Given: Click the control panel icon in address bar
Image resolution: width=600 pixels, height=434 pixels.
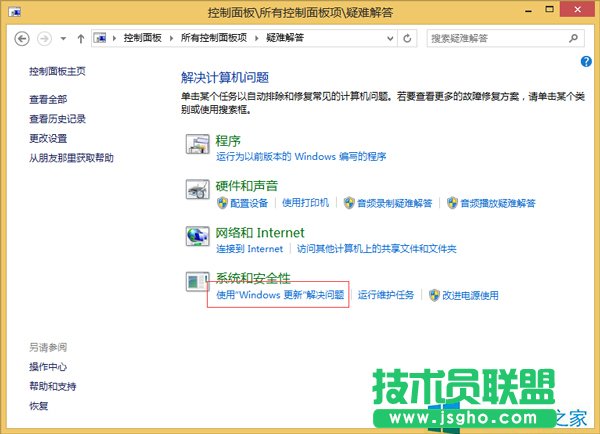Looking at the screenshot, I should [x=100, y=38].
